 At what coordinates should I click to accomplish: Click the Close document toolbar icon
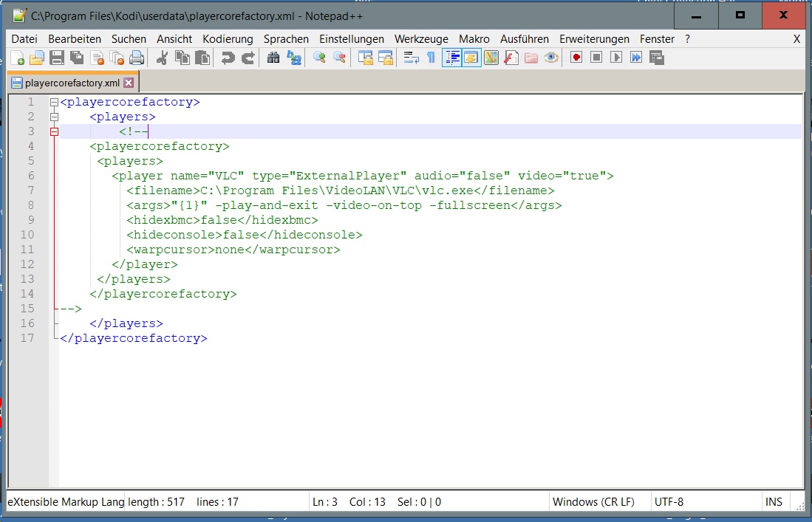click(x=98, y=58)
